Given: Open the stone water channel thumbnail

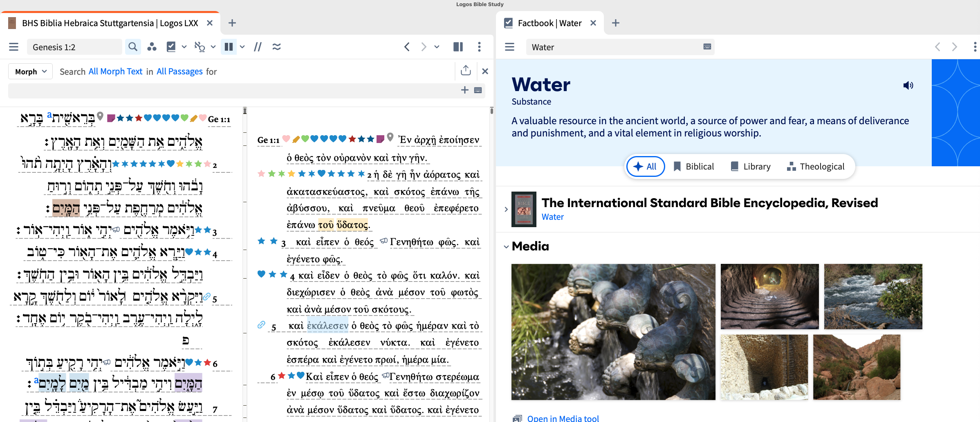Looking at the screenshot, I should pyautogui.click(x=764, y=367).
